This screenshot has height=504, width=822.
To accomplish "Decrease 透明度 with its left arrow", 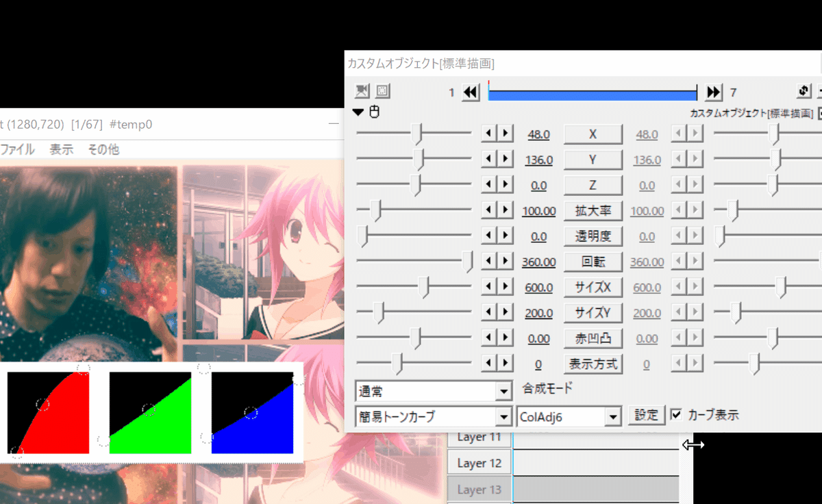I will pos(489,236).
